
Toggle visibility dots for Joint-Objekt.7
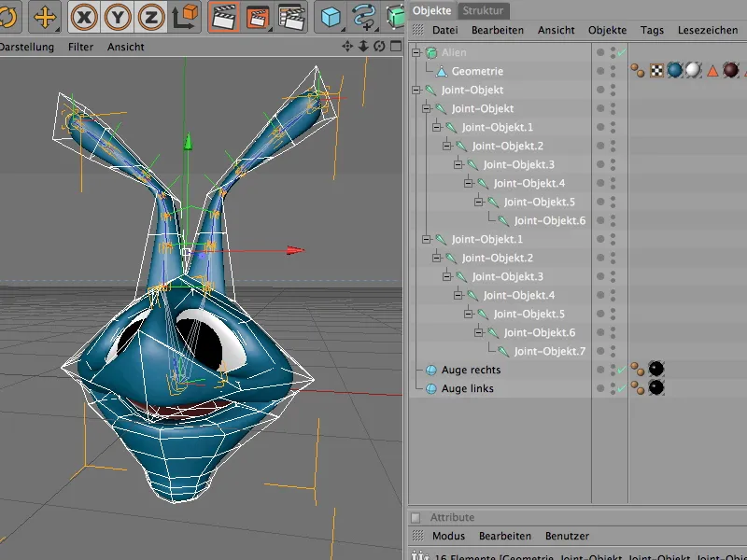coord(613,351)
